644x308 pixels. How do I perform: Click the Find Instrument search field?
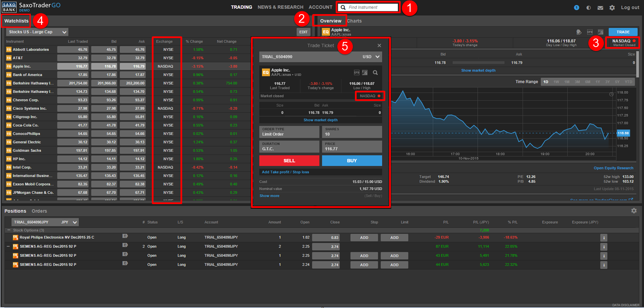coord(368,7)
